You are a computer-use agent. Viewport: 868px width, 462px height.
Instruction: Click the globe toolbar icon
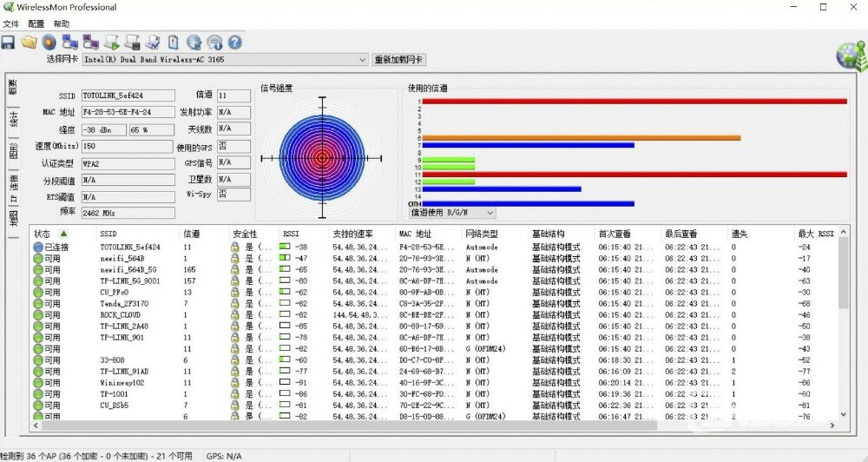(x=194, y=42)
